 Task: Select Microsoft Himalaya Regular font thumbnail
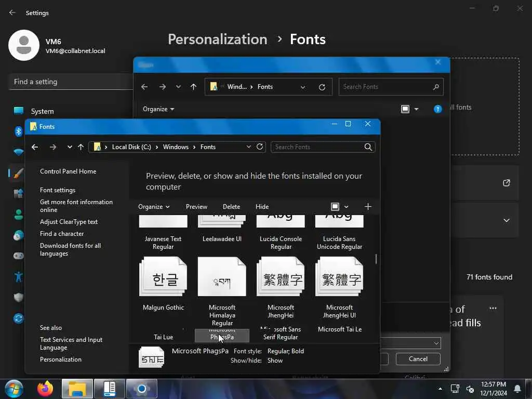tap(222, 277)
